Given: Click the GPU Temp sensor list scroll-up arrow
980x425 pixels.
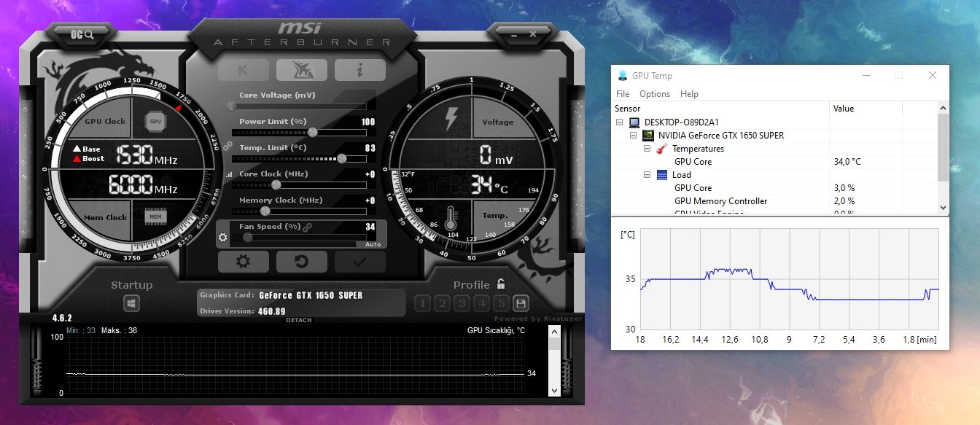Looking at the screenshot, I should pyautogui.click(x=944, y=109).
